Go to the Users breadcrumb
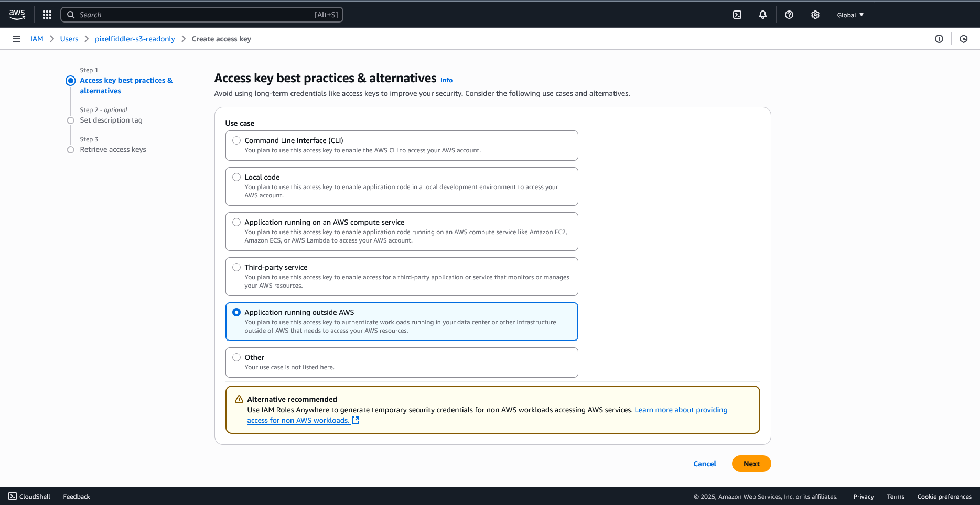This screenshot has width=980, height=505. tap(69, 39)
